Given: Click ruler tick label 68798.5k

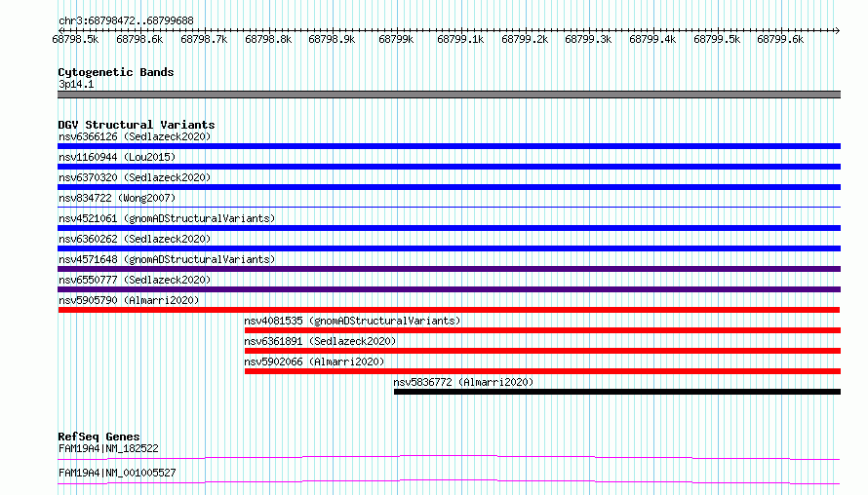Looking at the screenshot, I should (75, 39).
